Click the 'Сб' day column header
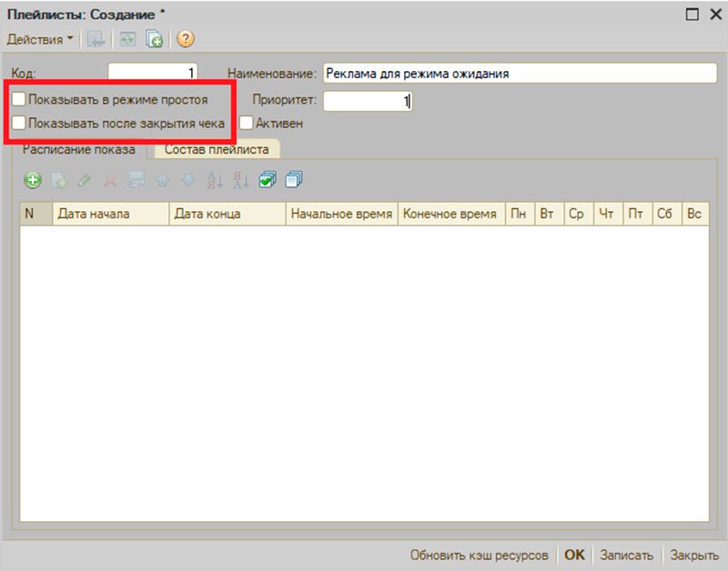This screenshot has height=571, width=728. 667,214
